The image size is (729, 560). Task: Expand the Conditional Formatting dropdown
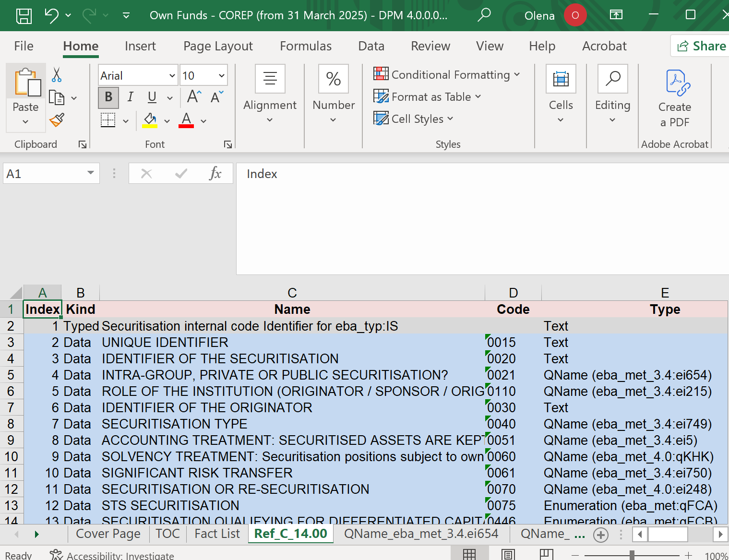pyautogui.click(x=446, y=74)
